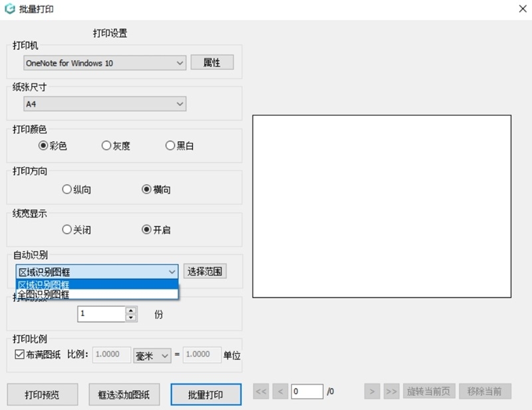Viewport: 532px width, 410px height.
Task: Jump to first page with << button
Action: pyautogui.click(x=261, y=391)
